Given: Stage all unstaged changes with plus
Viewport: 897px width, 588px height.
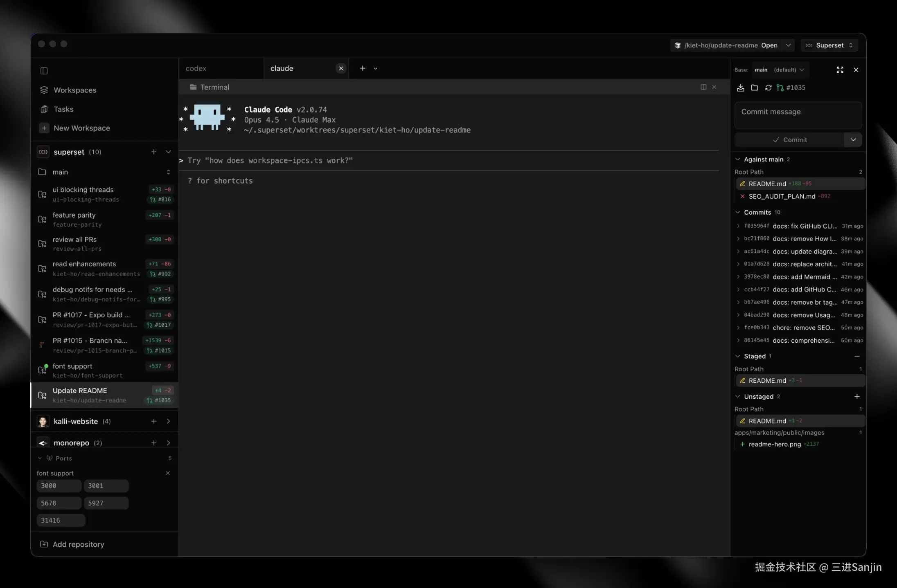Looking at the screenshot, I should pyautogui.click(x=856, y=396).
